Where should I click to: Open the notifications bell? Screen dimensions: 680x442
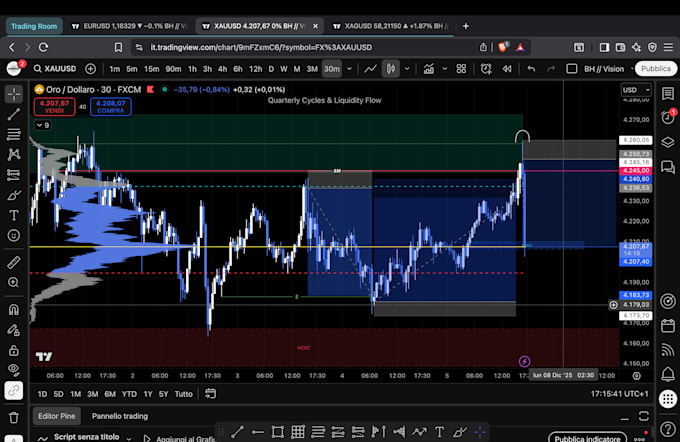(668, 374)
